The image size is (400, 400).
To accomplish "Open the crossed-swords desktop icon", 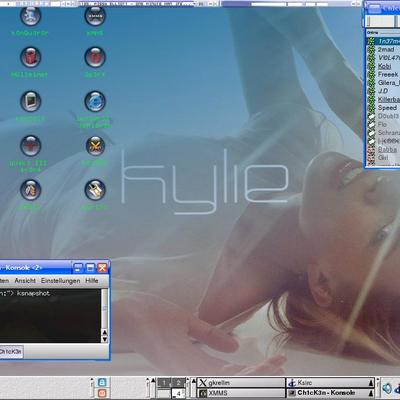I will [x=95, y=146].
